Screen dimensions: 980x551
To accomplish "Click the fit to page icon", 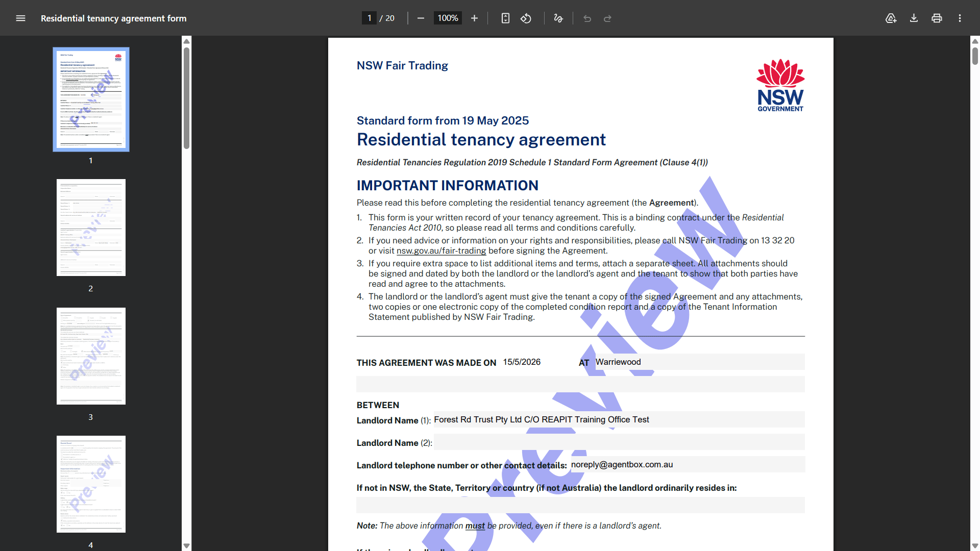I will point(505,18).
